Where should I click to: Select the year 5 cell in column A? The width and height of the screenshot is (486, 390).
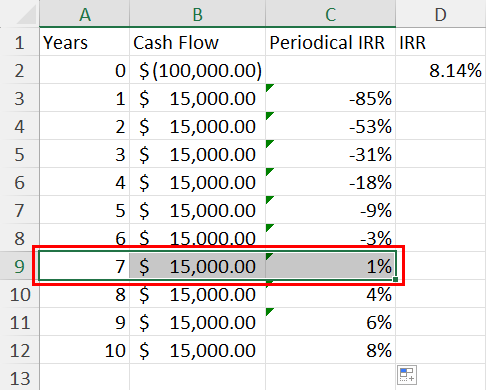point(84,210)
